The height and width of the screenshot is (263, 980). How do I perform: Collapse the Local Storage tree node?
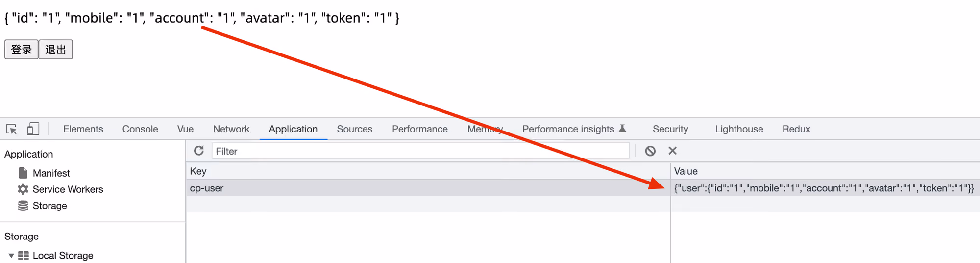(11, 256)
